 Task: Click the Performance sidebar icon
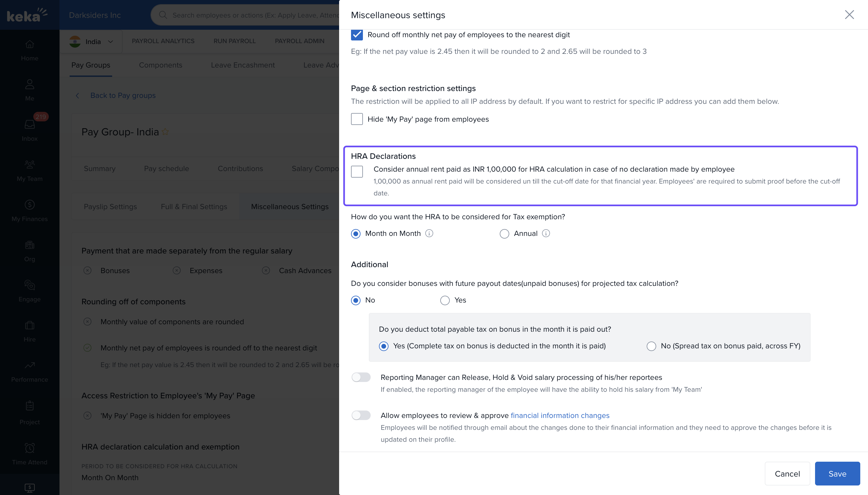coord(29,366)
